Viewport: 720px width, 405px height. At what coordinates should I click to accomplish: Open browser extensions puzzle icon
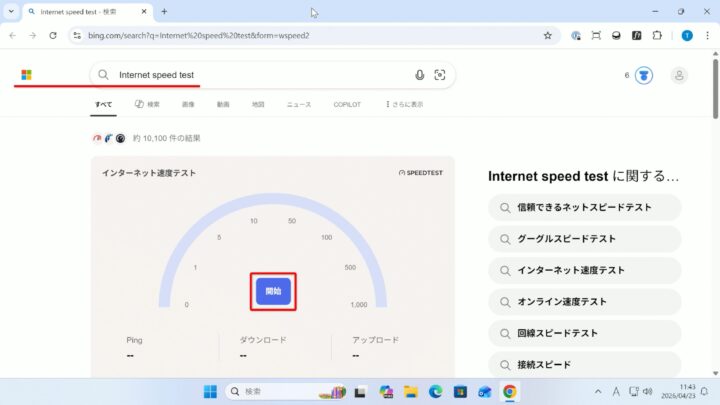657,35
